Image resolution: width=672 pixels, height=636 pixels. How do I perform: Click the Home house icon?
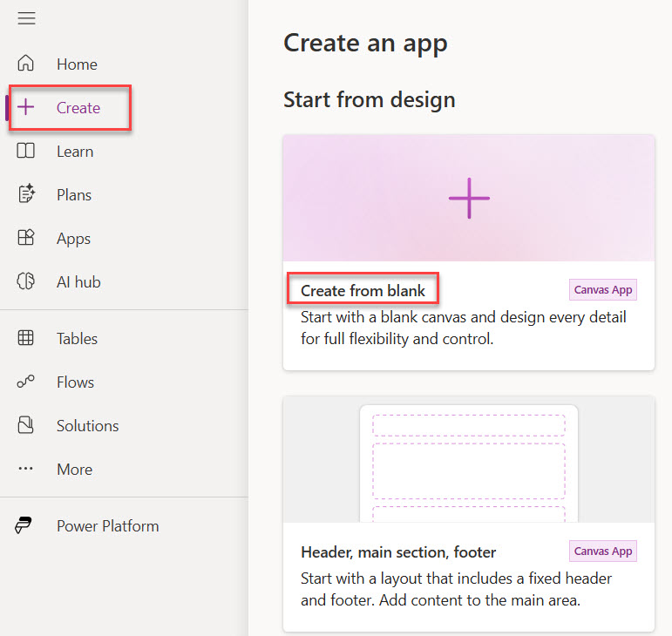[26, 64]
